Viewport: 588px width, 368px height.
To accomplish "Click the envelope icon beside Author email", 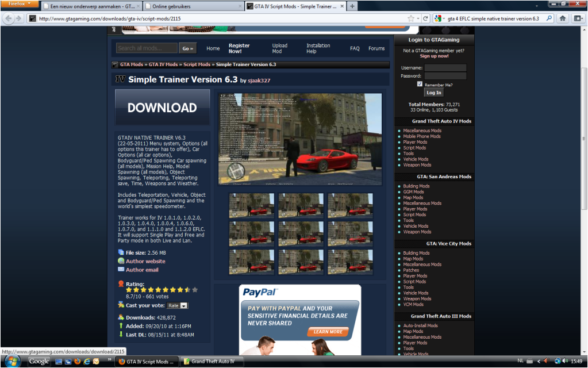I will [121, 269].
